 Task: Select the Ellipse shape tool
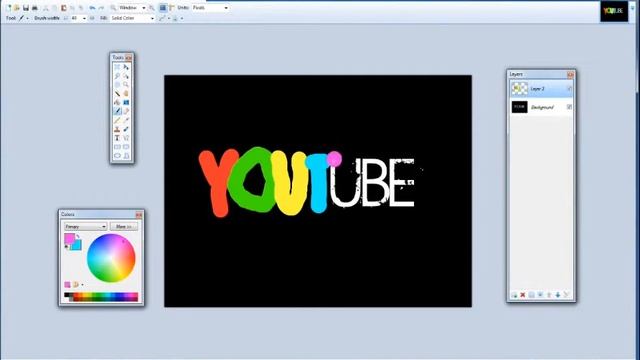tap(117, 156)
